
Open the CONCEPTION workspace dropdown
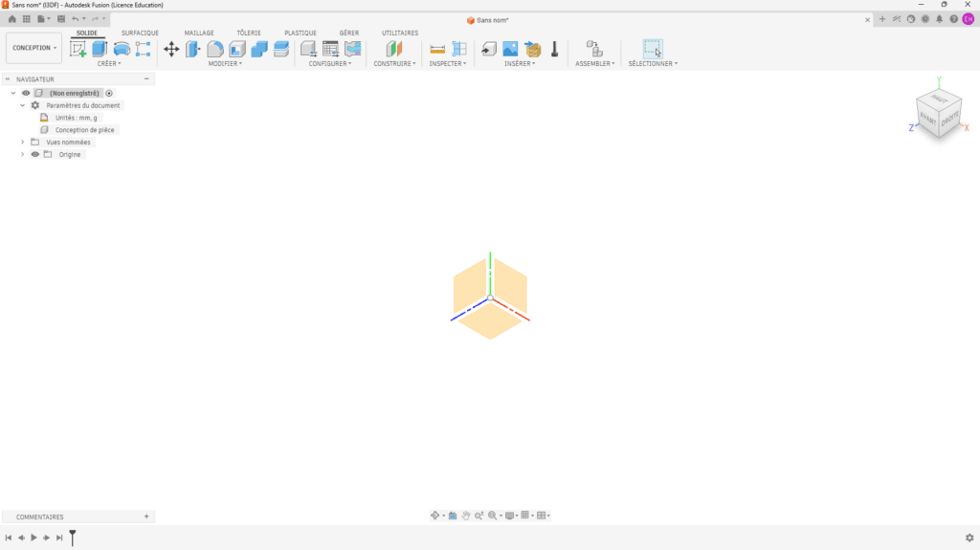pos(33,48)
